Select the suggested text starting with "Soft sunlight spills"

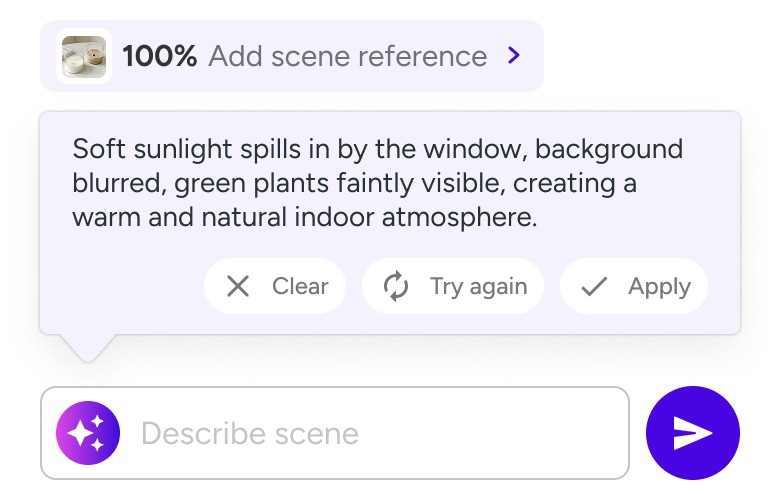pos(378,183)
